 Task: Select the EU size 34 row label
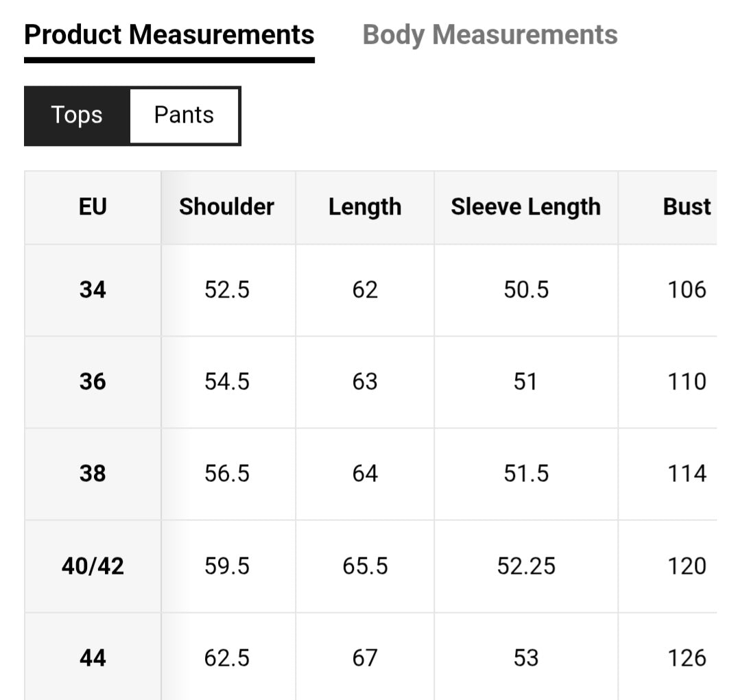point(93,290)
